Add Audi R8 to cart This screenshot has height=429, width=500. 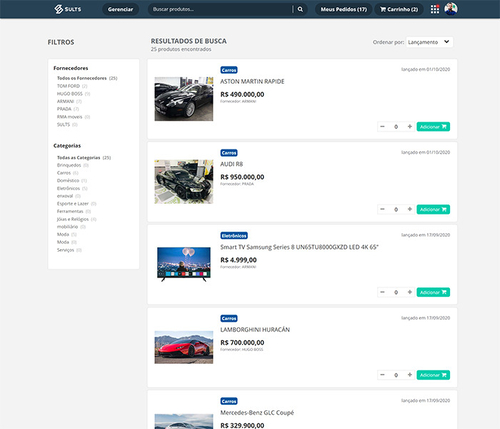pos(433,209)
